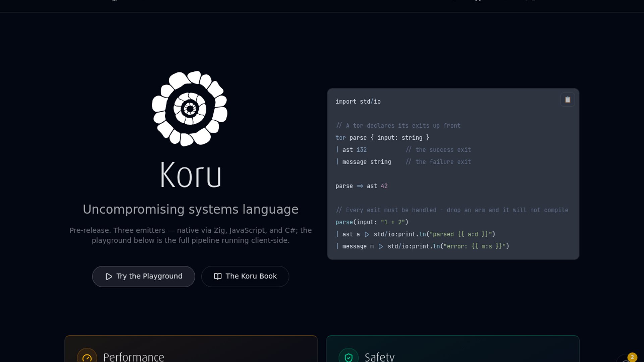Click the comment 'the success exit'
The image size is (644, 362).
point(438,150)
